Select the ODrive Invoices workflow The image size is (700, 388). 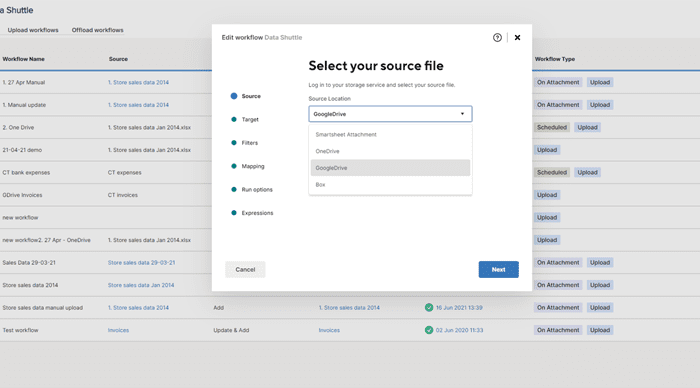[22, 195]
